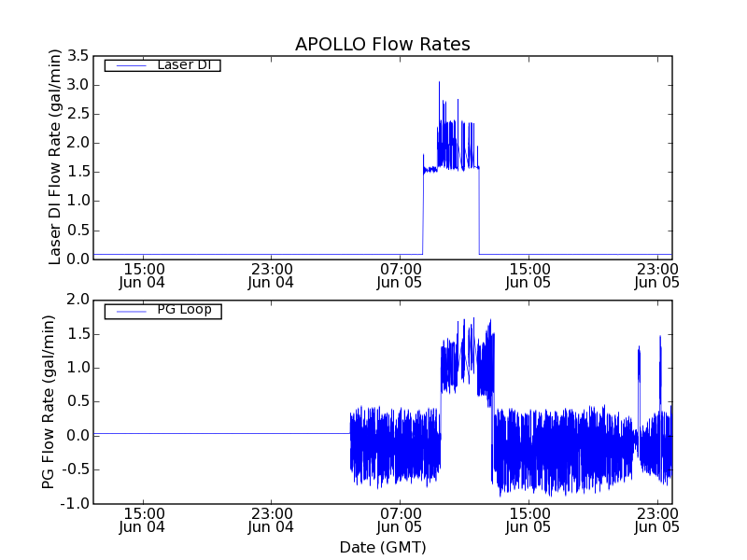Click the "2.0" tick on the PG flow axis

78,300
